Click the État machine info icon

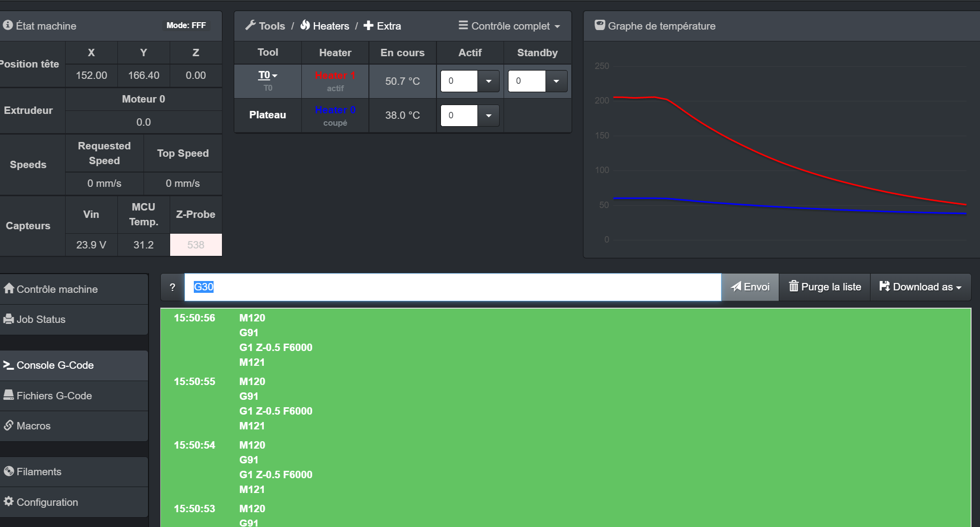7,25
